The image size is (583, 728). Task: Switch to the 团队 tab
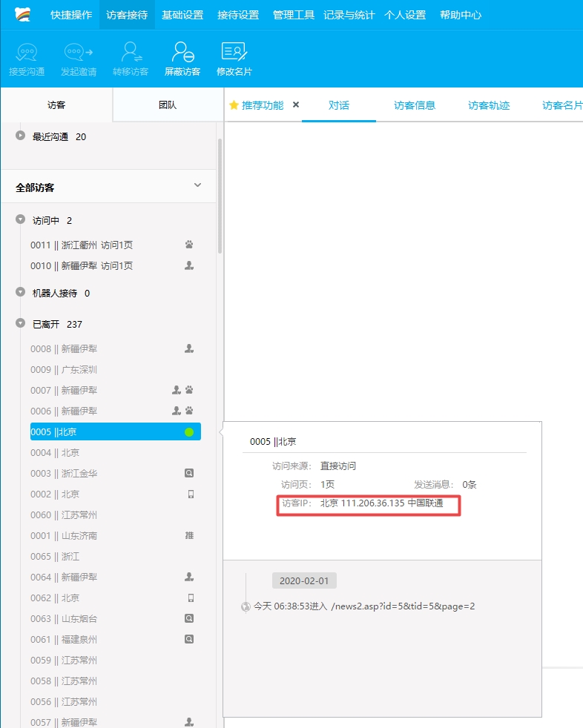(x=168, y=105)
